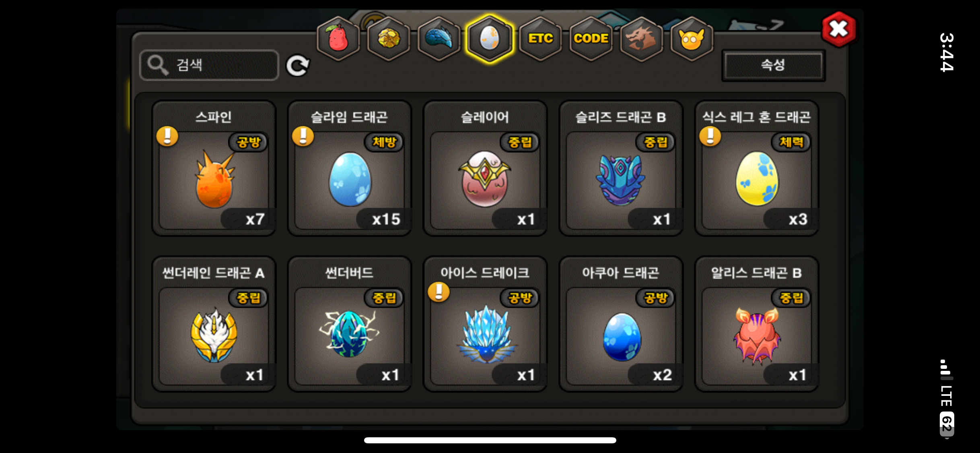Choose the 슬리즈 드래곤 B egg
The width and height of the screenshot is (980, 453).
[x=621, y=168]
